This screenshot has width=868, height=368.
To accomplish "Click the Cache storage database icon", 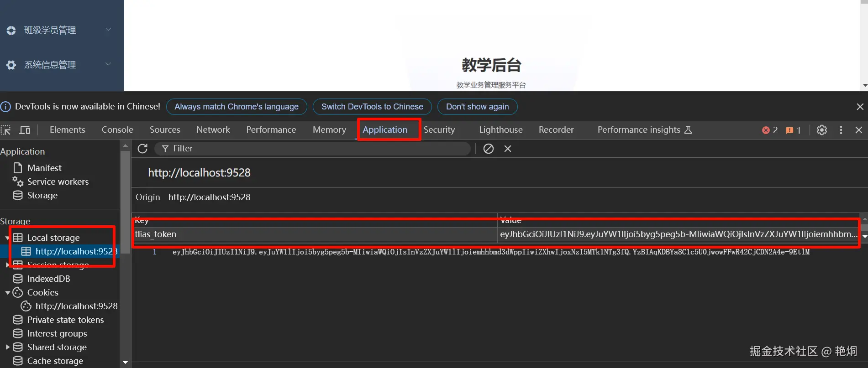I will tap(18, 361).
